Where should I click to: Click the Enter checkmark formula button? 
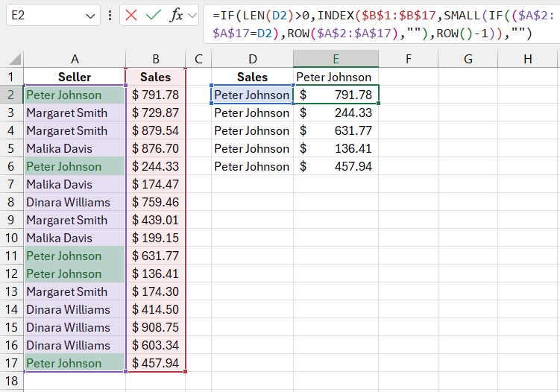click(154, 16)
